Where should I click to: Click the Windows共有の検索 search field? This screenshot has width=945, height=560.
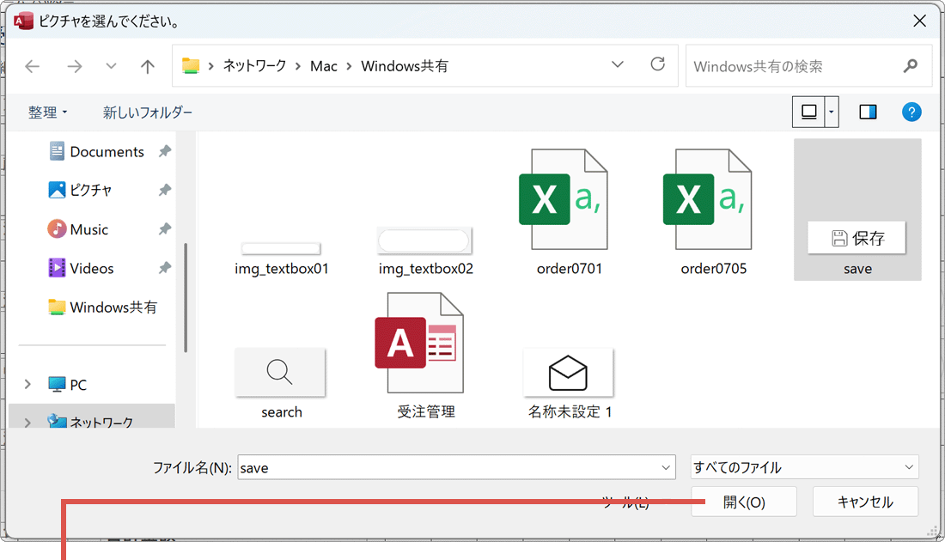click(795, 66)
